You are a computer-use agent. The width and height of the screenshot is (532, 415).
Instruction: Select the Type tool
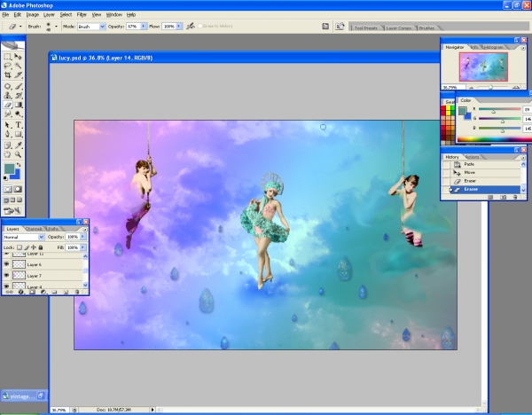click(x=19, y=125)
